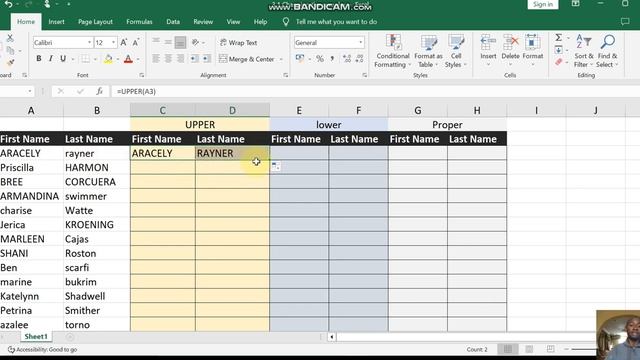
Task: Click the Insert Function fx icon
Action: click(99, 91)
